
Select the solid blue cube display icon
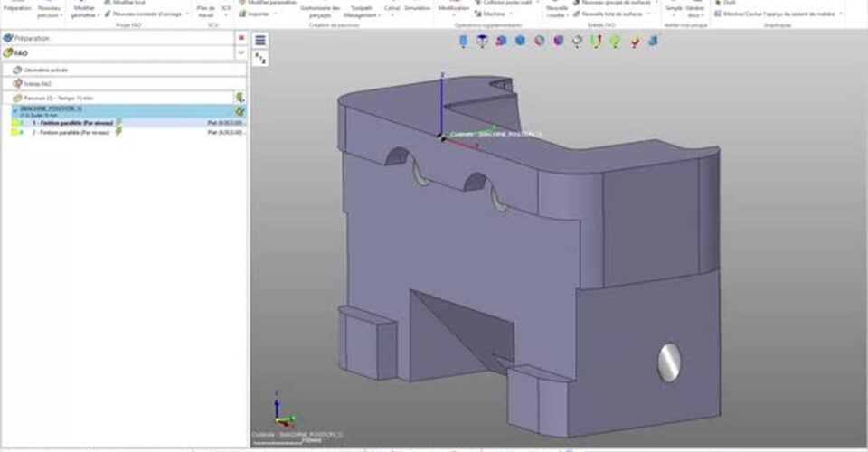[520, 41]
